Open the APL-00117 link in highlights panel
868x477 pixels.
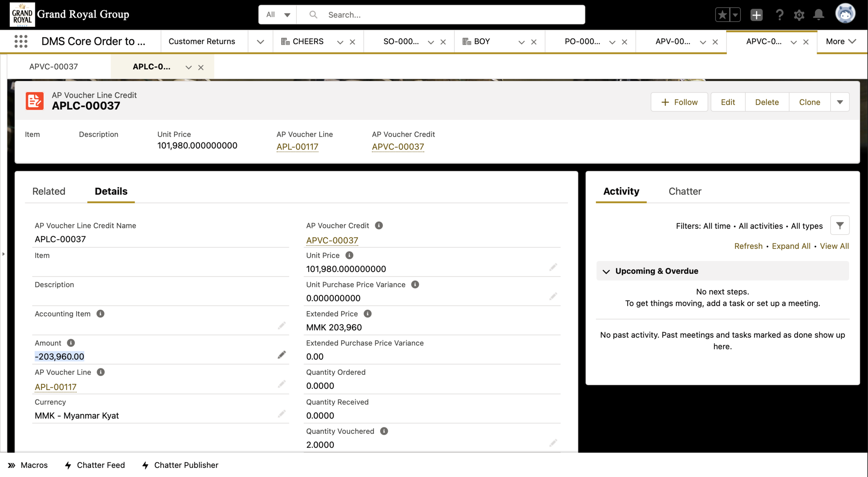(x=297, y=147)
